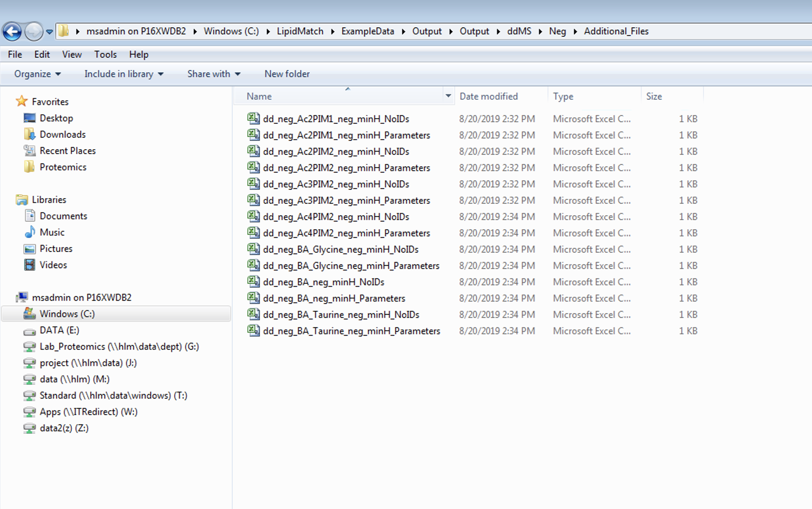Navigate to ExampleData in the address bar
This screenshot has width=812, height=509.
(x=367, y=31)
